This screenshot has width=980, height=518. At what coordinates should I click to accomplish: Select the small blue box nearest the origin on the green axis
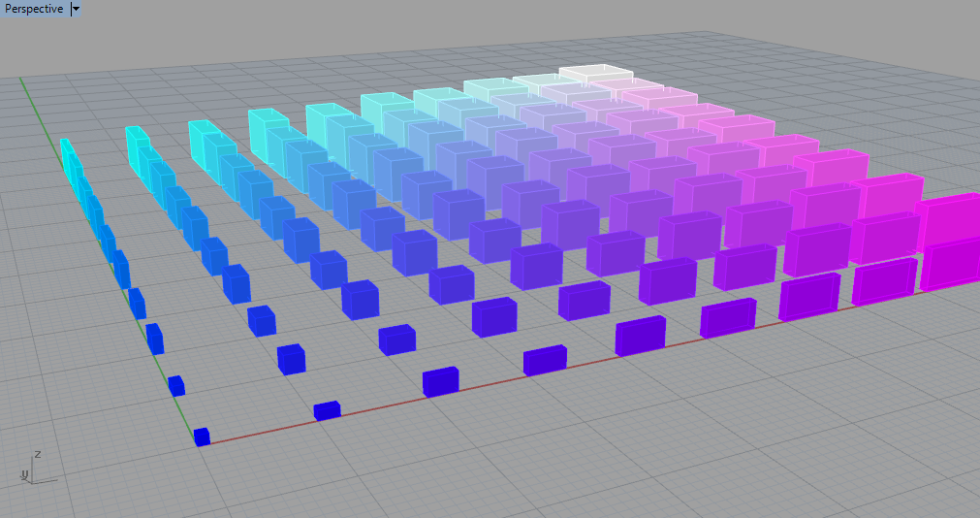pos(176,385)
